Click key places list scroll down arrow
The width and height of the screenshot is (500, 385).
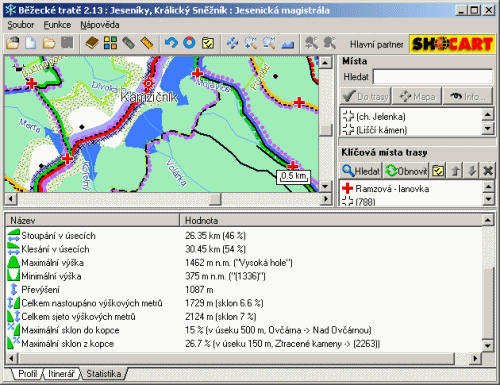coord(488,199)
